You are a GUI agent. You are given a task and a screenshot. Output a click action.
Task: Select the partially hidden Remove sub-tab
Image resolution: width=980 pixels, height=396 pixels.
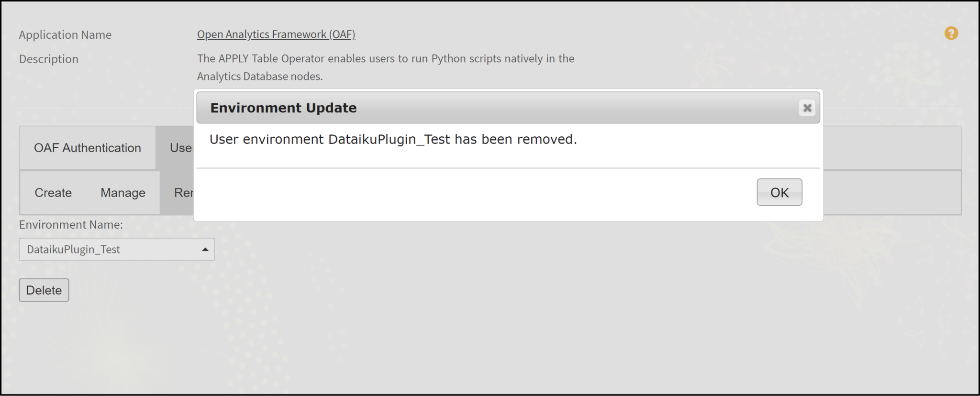pos(183,193)
